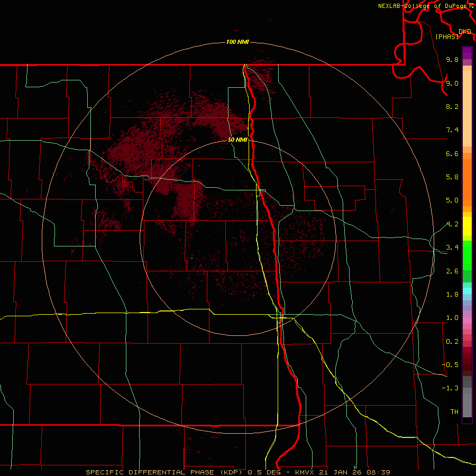This screenshot has width=476, height=476.
Task: Click the 5.8 scale value
Action: pos(452,177)
